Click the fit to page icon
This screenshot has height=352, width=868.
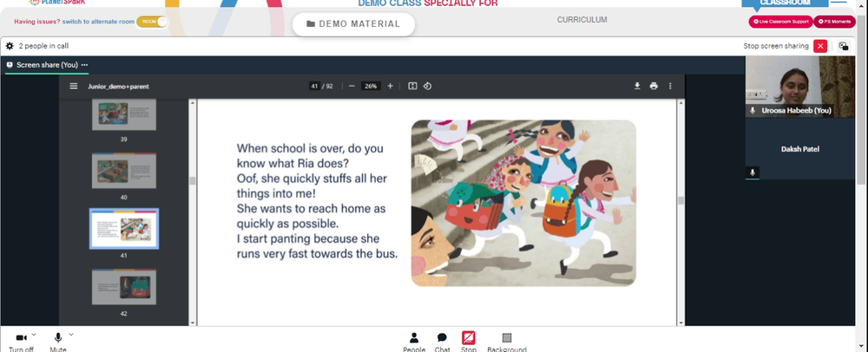pos(412,86)
